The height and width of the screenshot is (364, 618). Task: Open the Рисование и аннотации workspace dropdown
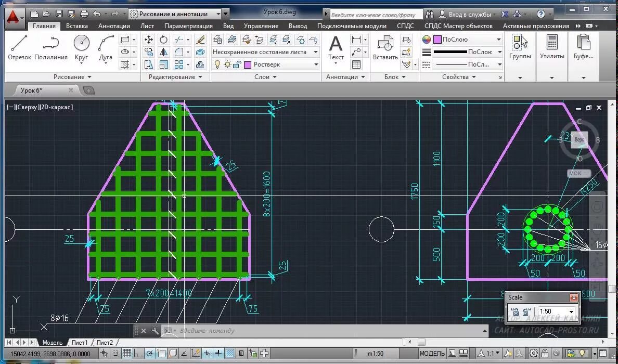click(175, 14)
